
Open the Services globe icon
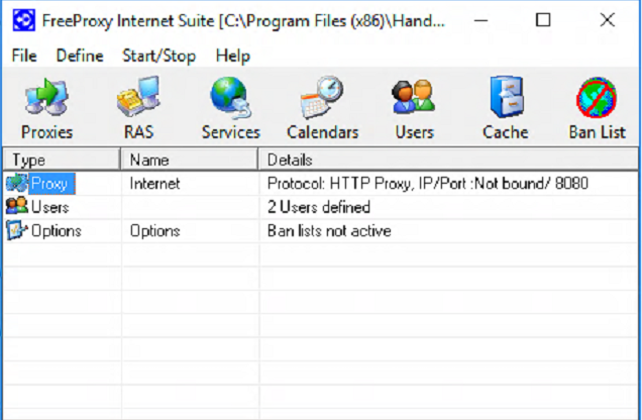click(230, 108)
